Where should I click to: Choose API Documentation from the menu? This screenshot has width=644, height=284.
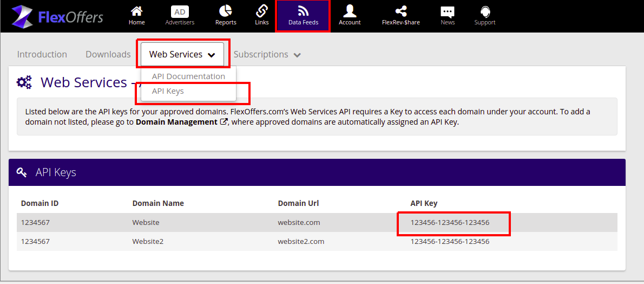[188, 76]
